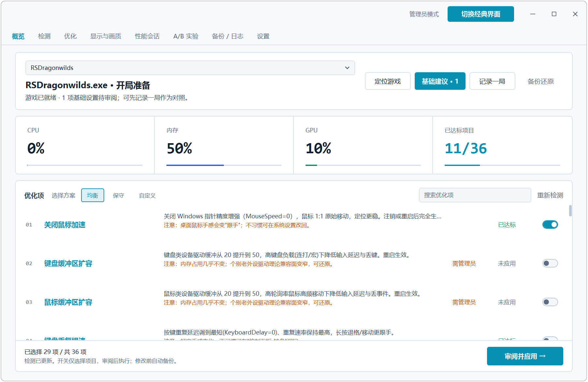Click 重新检测 to rescan

(x=550, y=195)
